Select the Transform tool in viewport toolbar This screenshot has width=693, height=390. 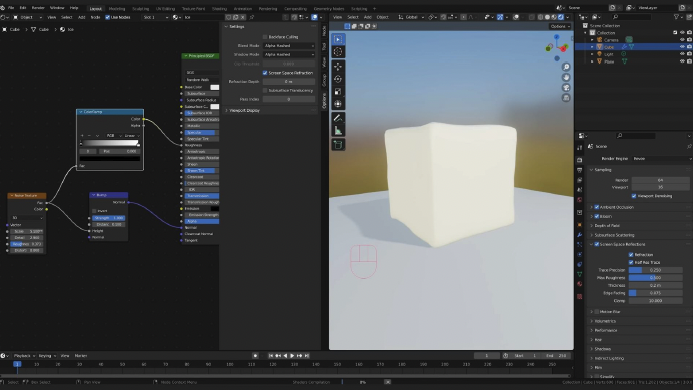pyautogui.click(x=338, y=104)
